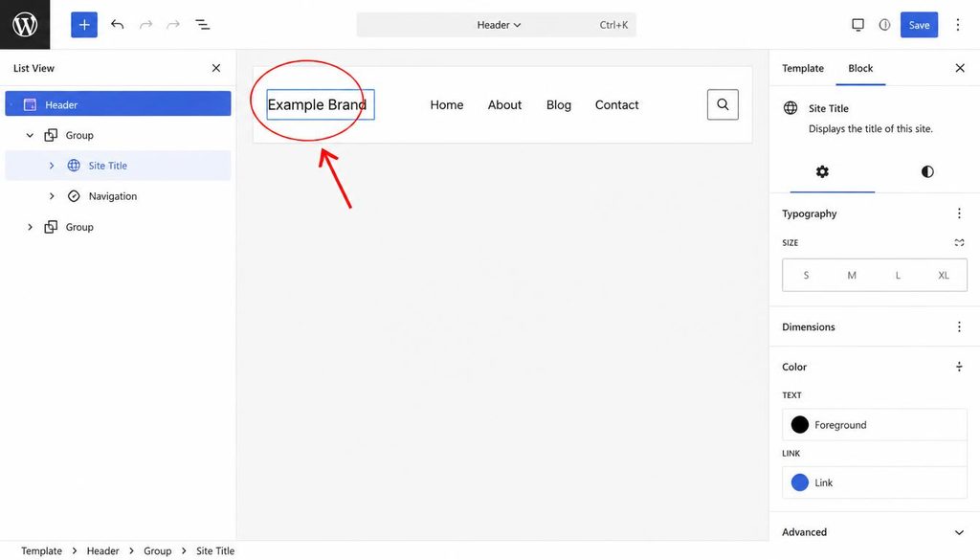Click Header in the breadcrumb
This screenshot has width=980, height=560.
[103, 550]
